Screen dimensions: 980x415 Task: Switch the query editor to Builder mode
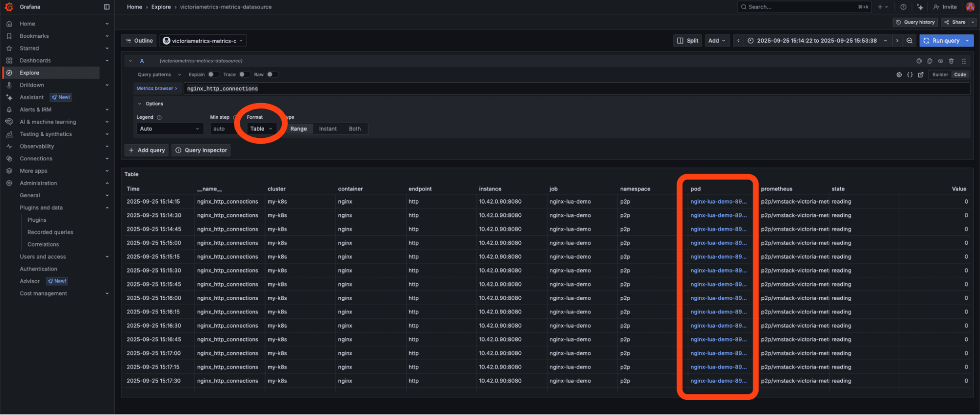coord(940,75)
